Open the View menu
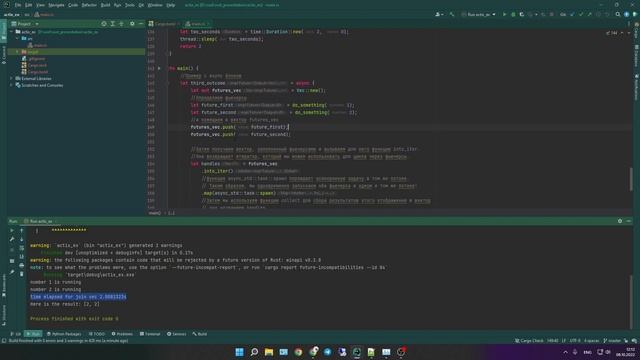Screen dimensions: 640x360 (x=40, y=5)
